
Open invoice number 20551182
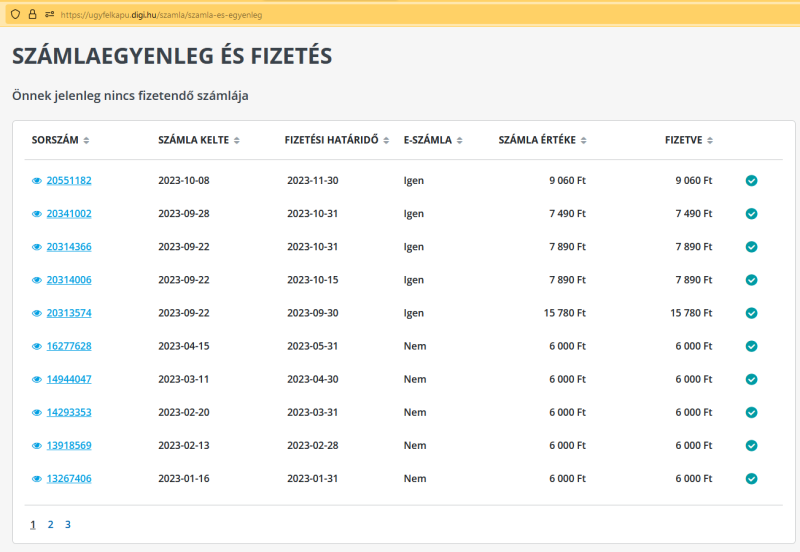69,181
